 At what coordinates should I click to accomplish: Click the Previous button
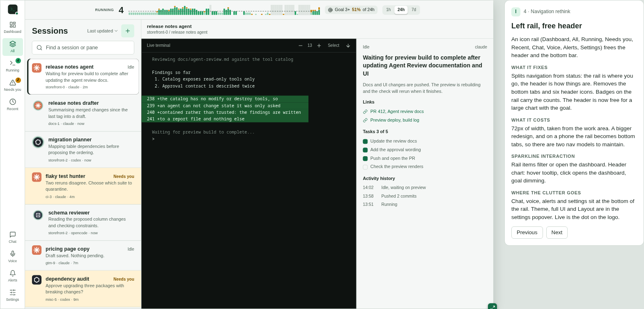(x=527, y=233)
